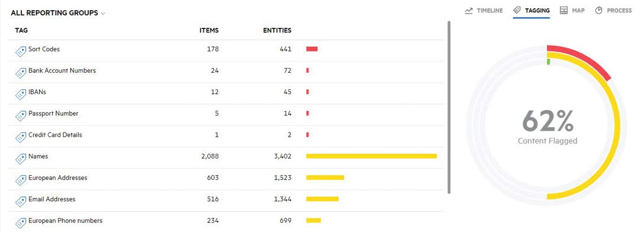Click the 3,402 entities value
Screen dimensions: 644x233
coord(282,156)
